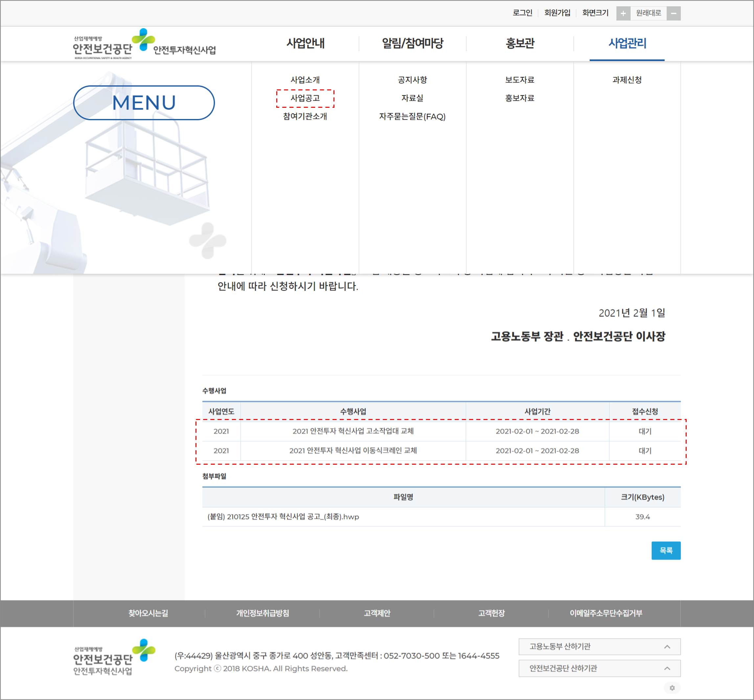The height and width of the screenshot is (700, 754).
Task: Click the KOSHA logo in the header
Action: coord(144,44)
